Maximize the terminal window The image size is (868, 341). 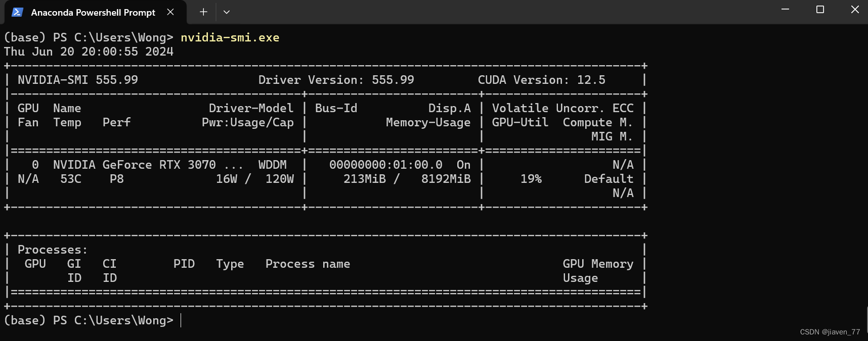[820, 10]
